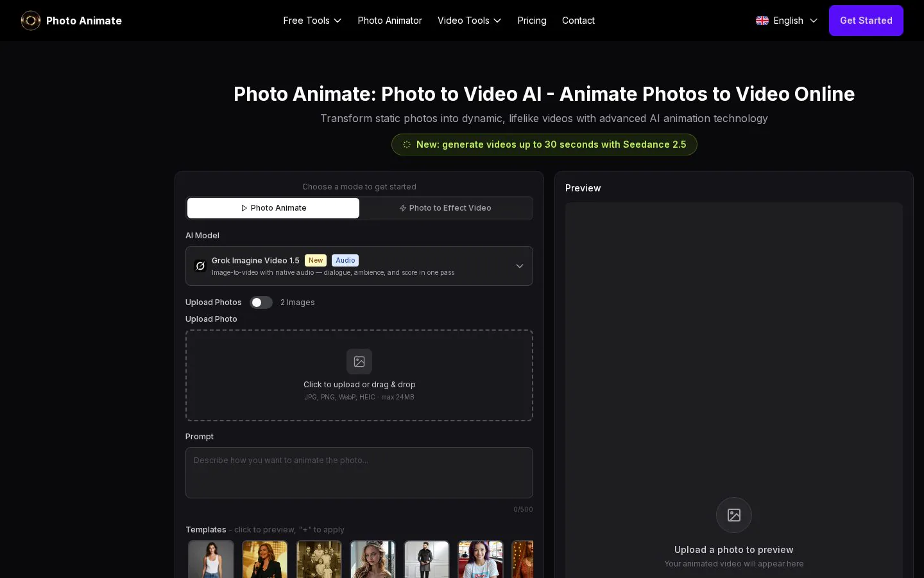Expand the AI Model dropdown

click(x=359, y=266)
